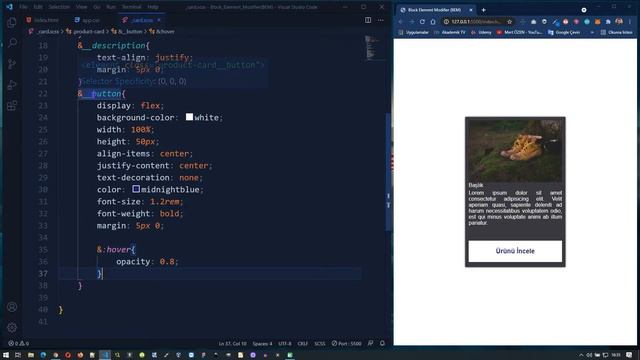Change indentation via Spaces: 4
This screenshot has width=640, height=360.
point(262,343)
